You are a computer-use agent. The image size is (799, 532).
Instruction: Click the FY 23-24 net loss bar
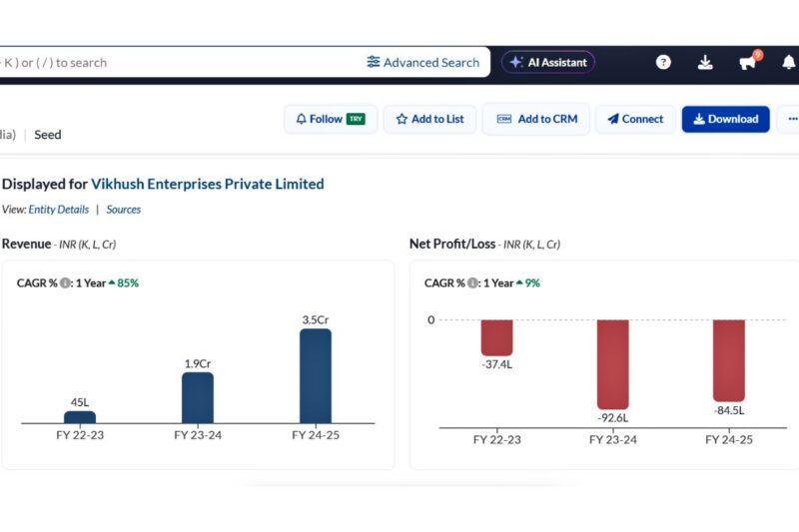tap(613, 364)
